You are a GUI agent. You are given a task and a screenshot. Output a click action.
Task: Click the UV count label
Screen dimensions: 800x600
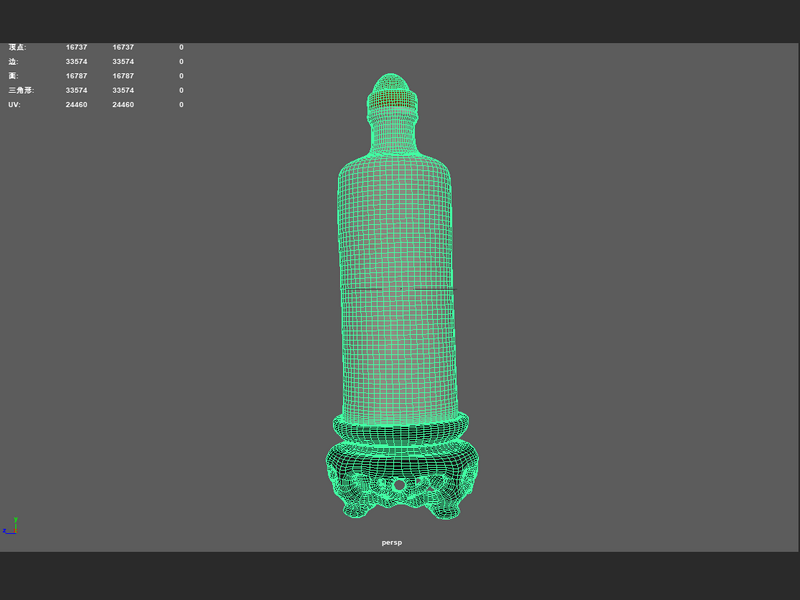14,105
